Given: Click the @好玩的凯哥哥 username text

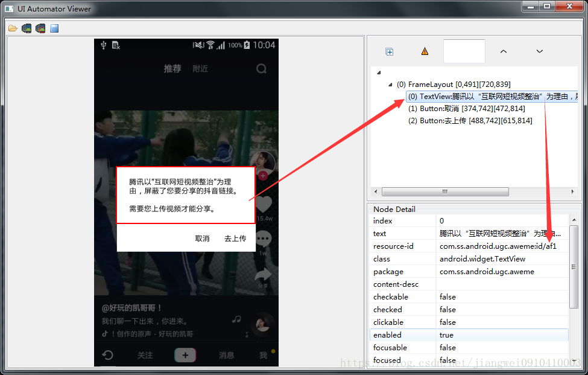Looking at the screenshot, I should [131, 308].
